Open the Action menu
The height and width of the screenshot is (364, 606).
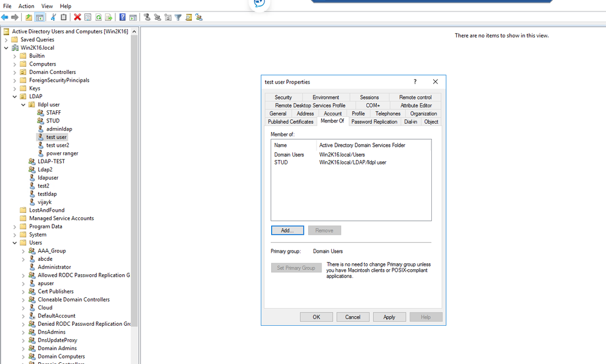(26, 6)
